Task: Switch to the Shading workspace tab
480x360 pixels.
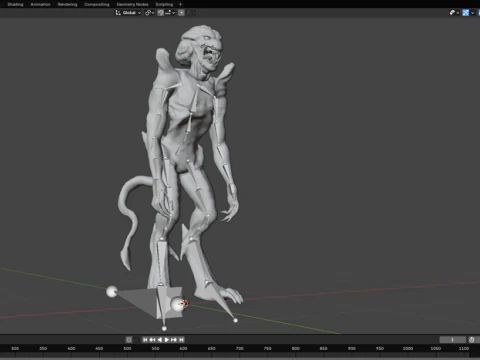Action: [15, 4]
